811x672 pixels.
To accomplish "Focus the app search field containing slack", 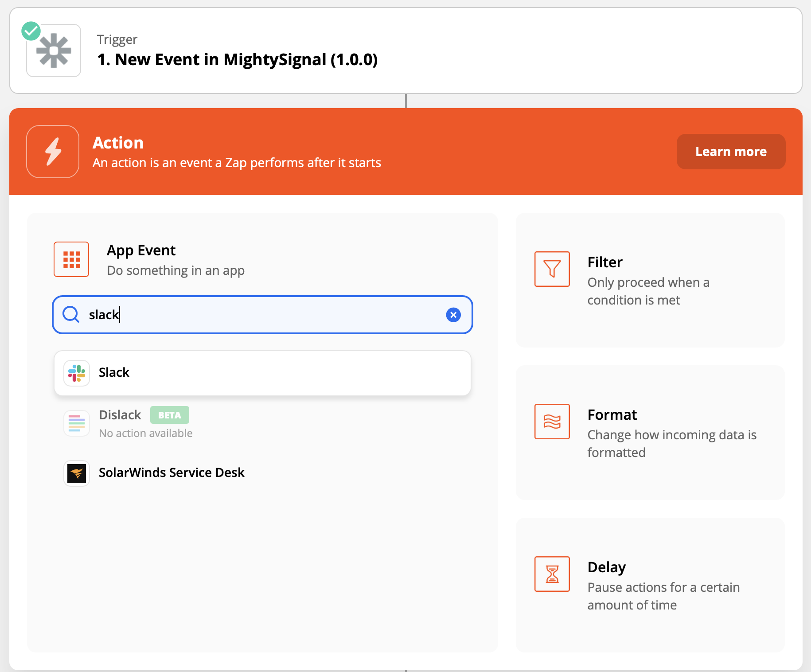I will click(262, 315).
